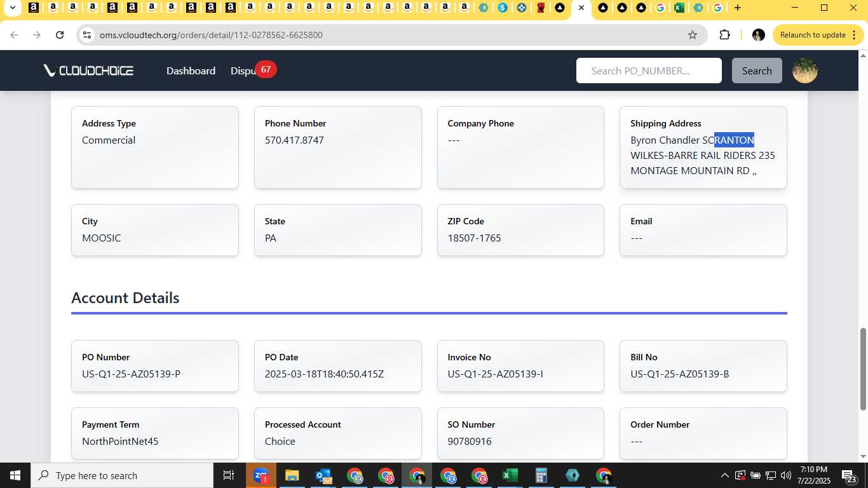Open the network tray icon
The width and height of the screenshot is (868, 488).
[771, 475]
